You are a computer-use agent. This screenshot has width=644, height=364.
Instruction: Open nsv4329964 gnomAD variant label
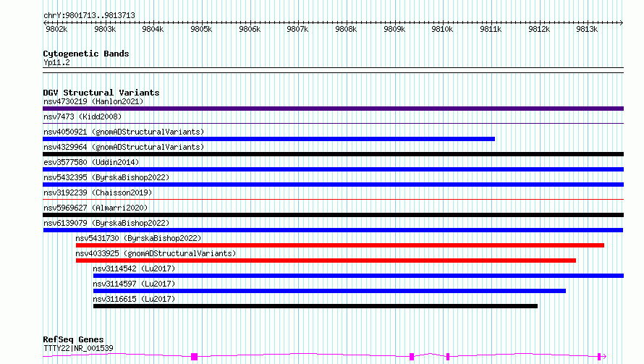coord(124,147)
